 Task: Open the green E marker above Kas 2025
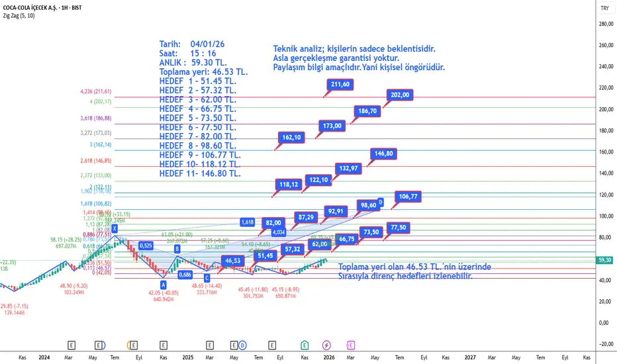point(305,345)
